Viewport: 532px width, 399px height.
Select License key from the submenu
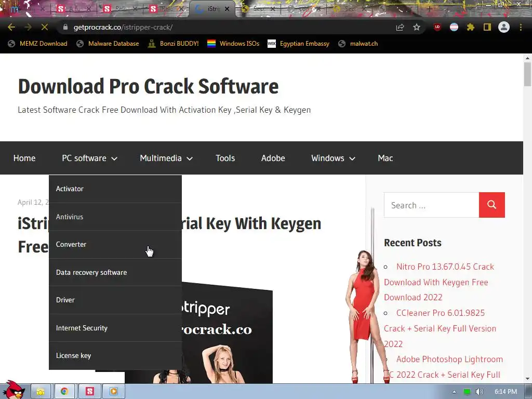[115, 355]
